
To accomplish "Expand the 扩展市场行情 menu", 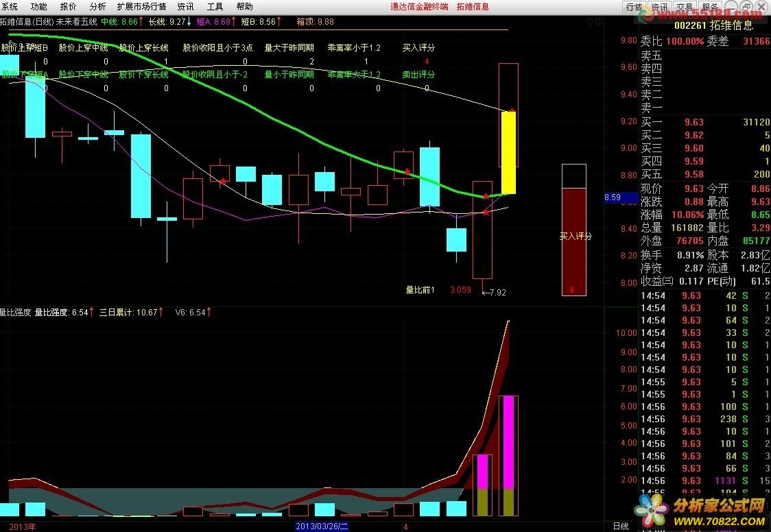I will 141,6.
